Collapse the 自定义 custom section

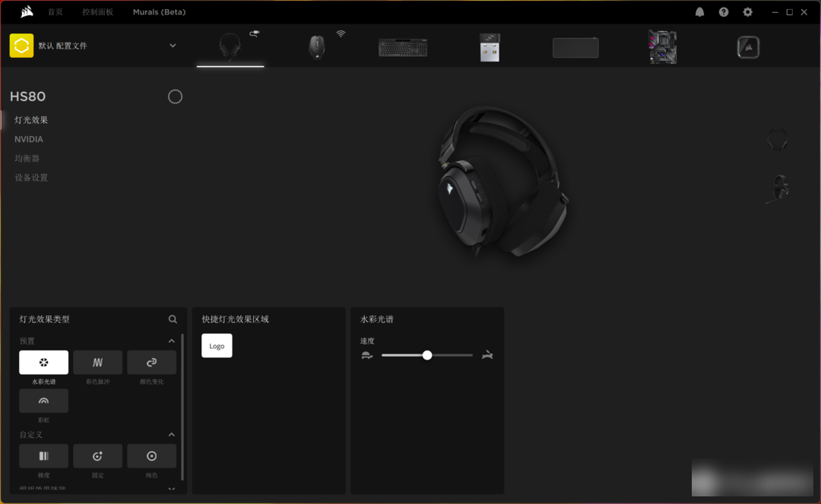[x=171, y=434]
